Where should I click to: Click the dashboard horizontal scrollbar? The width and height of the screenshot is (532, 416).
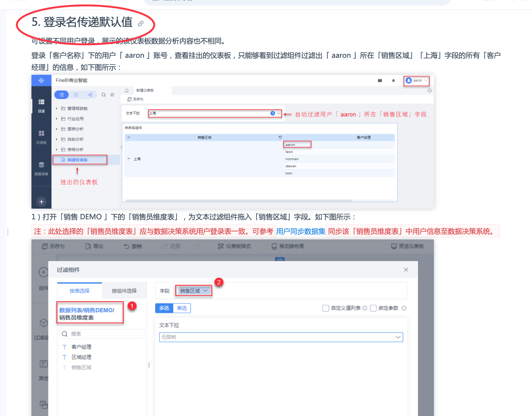(x=238, y=200)
